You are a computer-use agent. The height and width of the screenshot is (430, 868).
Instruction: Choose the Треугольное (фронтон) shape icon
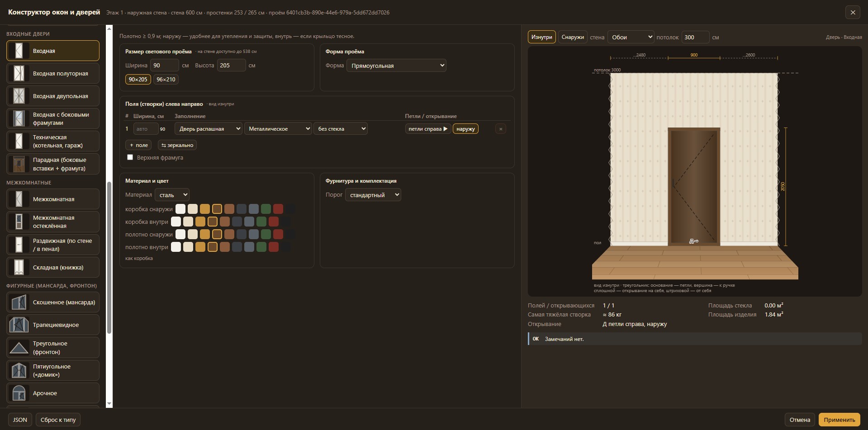(19, 348)
